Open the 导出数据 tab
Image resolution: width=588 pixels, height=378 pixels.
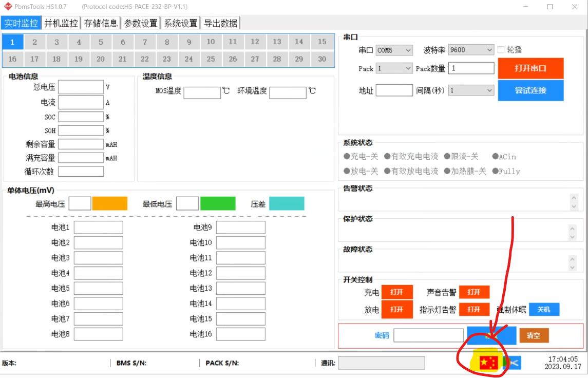tap(220, 23)
